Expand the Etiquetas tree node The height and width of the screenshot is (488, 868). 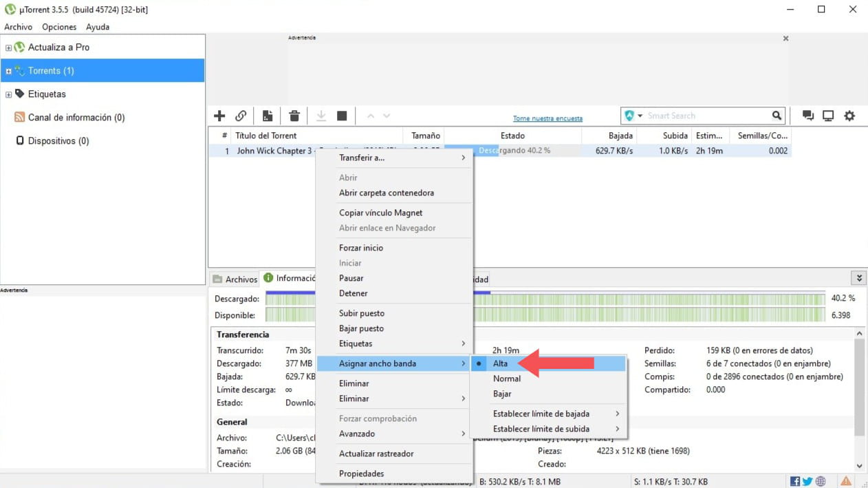[8, 94]
